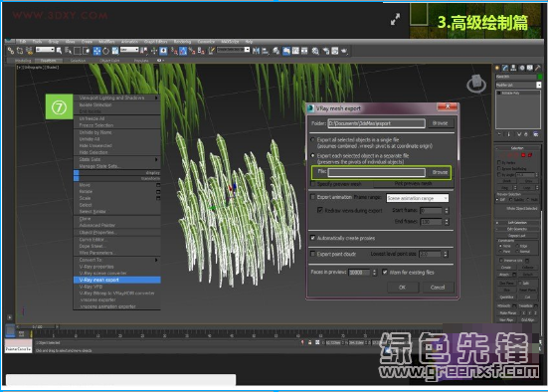Click the ViewCube in the viewport
Screen dimensions: 548x392
pos(476,84)
